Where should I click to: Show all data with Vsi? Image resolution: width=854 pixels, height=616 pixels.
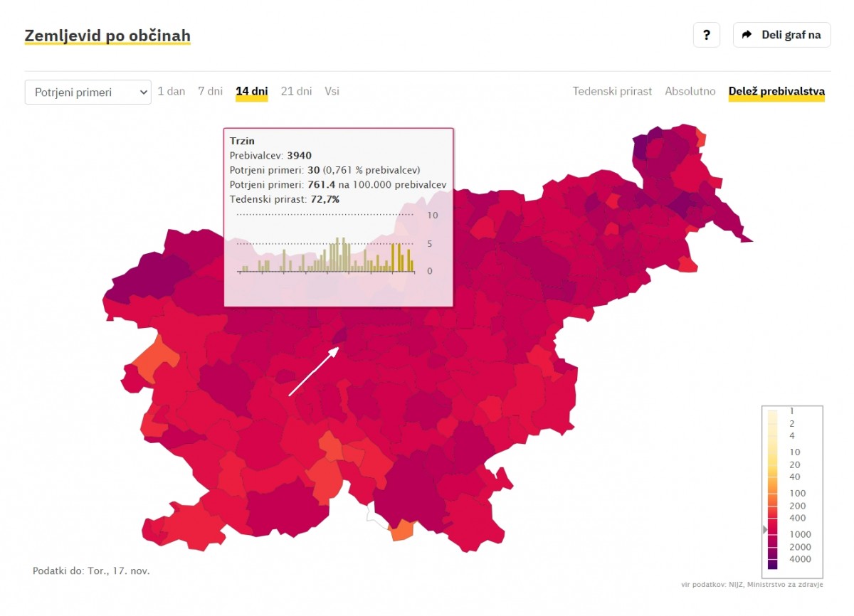(332, 91)
